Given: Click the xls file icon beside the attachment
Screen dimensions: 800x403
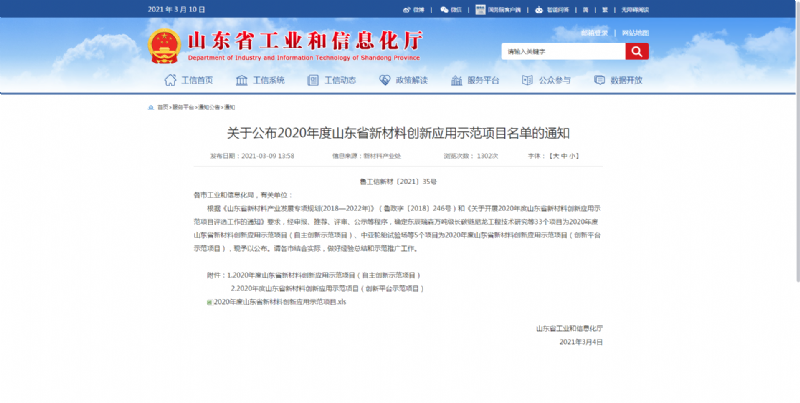Looking at the screenshot, I should tap(210, 301).
